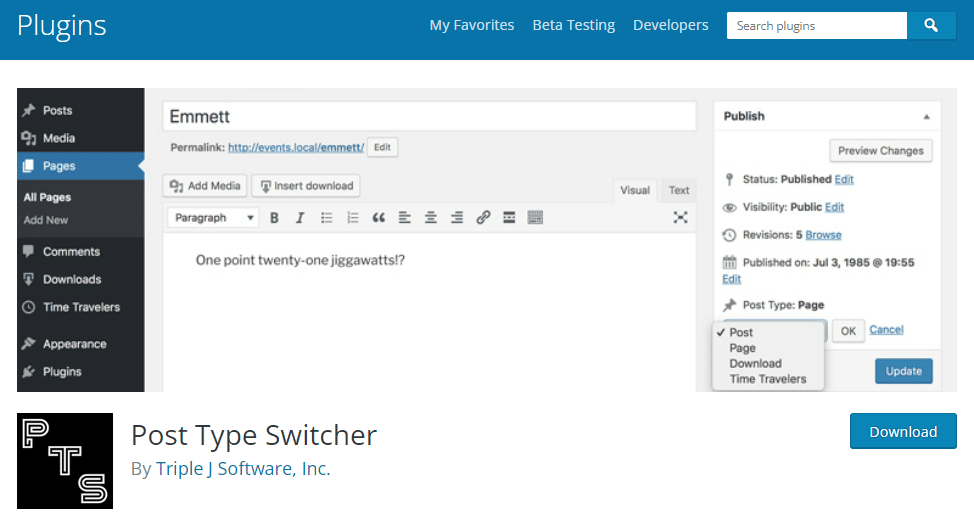
Task: Click Add New under Pages
Action: click(46, 220)
